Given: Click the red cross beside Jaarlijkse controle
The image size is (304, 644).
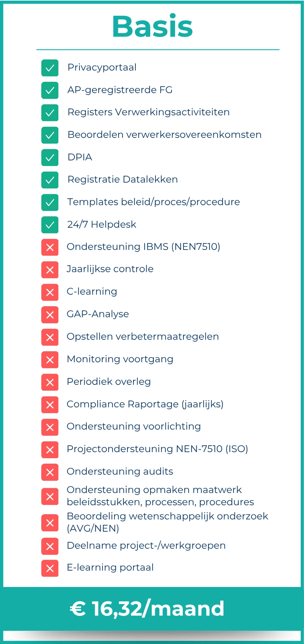Looking at the screenshot, I should (50, 270).
